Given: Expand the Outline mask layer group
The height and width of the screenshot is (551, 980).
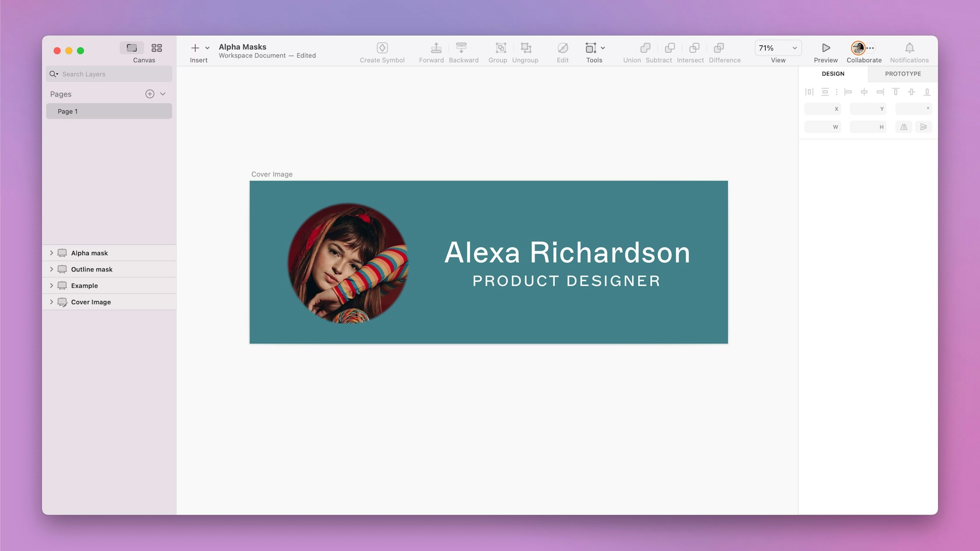Looking at the screenshot, I should pyautogui.click(x=51, y=268).
